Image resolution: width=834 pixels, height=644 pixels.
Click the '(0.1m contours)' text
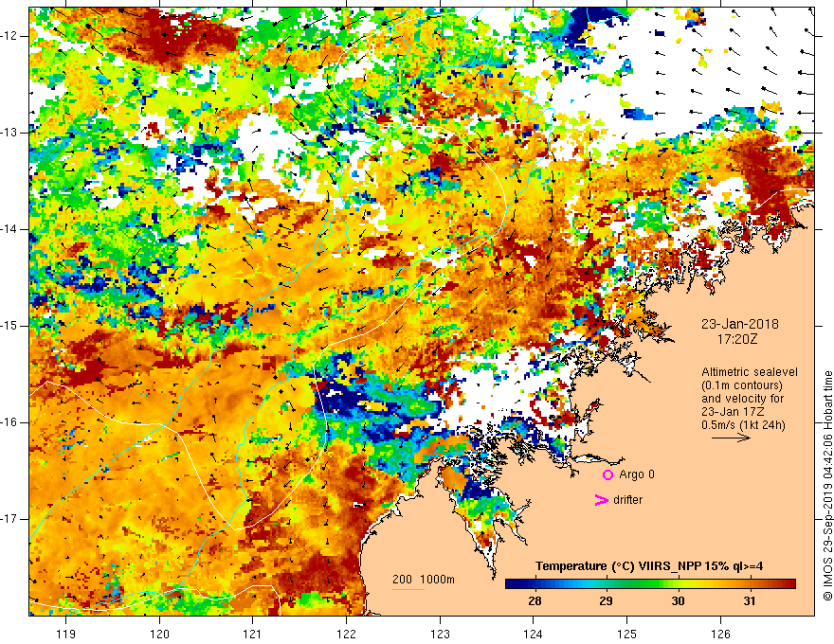(x=742, y=385)
